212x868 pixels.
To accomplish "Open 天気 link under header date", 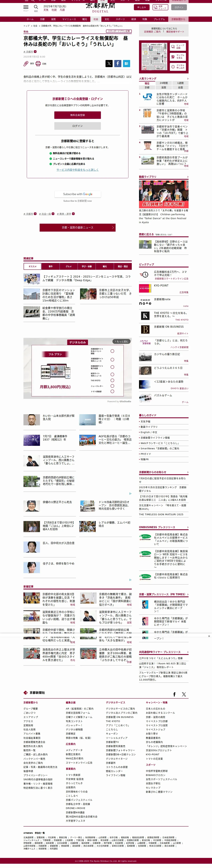I will click(46, 10).
